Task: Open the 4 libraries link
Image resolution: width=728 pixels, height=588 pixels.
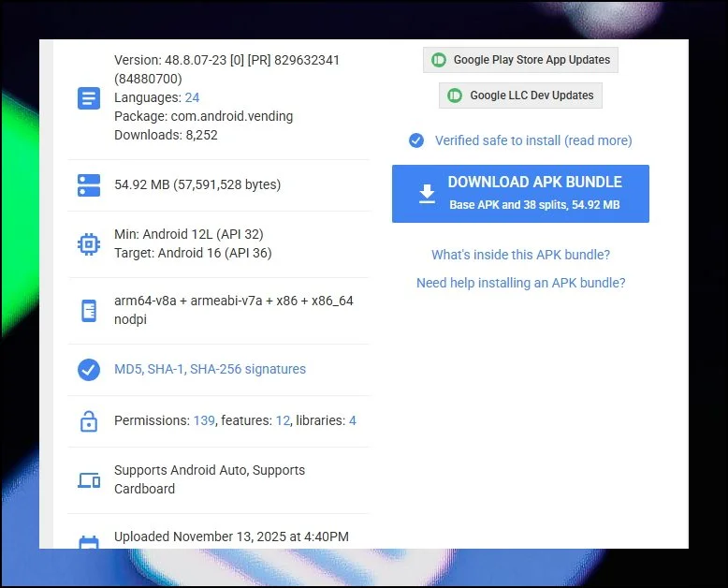Action: (x=353, y=421)
